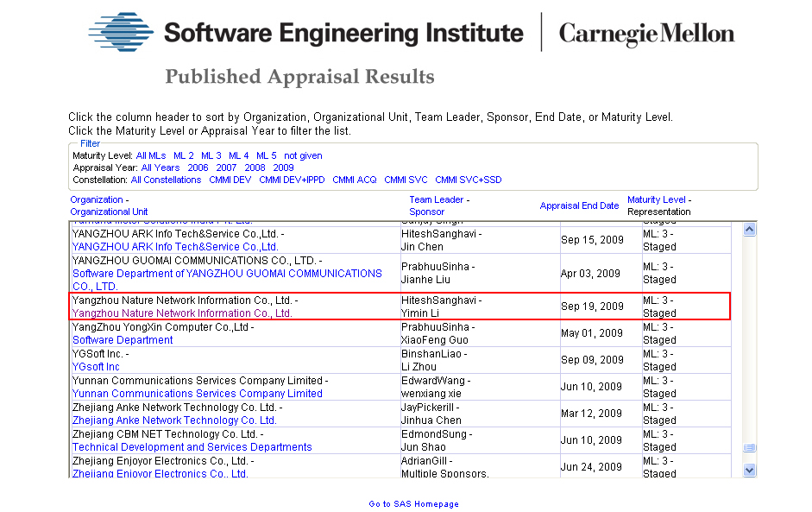
Task: Open Zhejiang Anke Network Technology link
Action: 174,420
